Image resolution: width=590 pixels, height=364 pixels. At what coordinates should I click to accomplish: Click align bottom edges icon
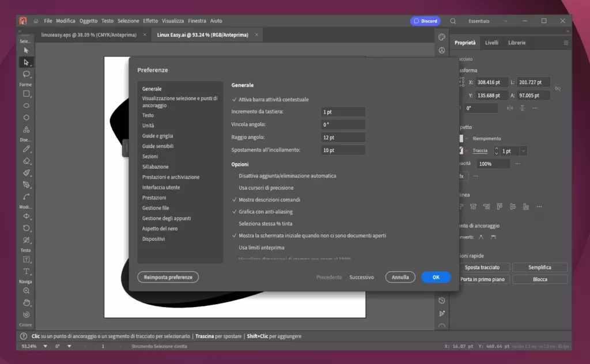526,207
